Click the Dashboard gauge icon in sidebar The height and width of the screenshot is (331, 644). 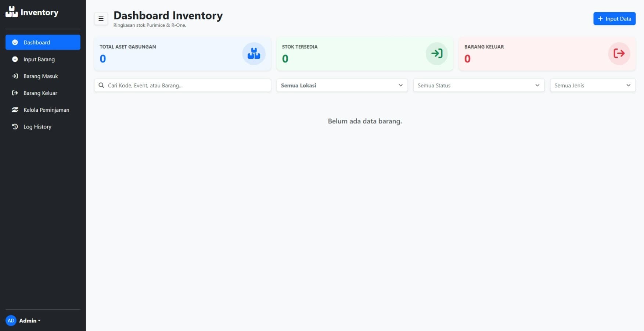coord(15,42)
